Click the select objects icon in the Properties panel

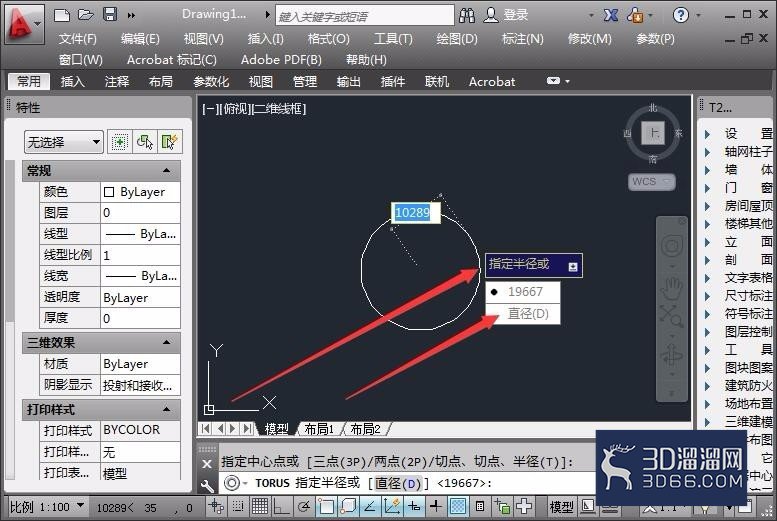click(145, 142)
